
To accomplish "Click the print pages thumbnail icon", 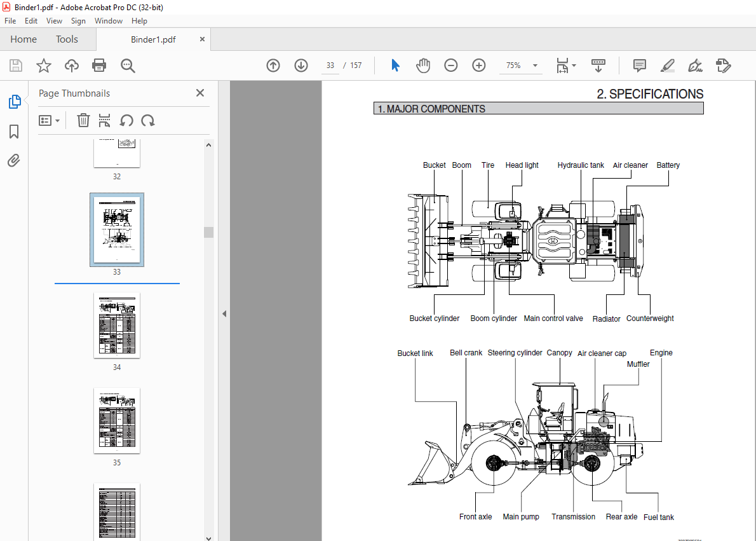I will [x=104, y=120].
